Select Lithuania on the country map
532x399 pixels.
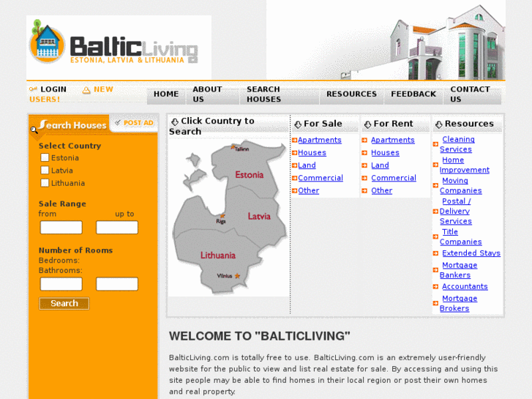point(218,256)
